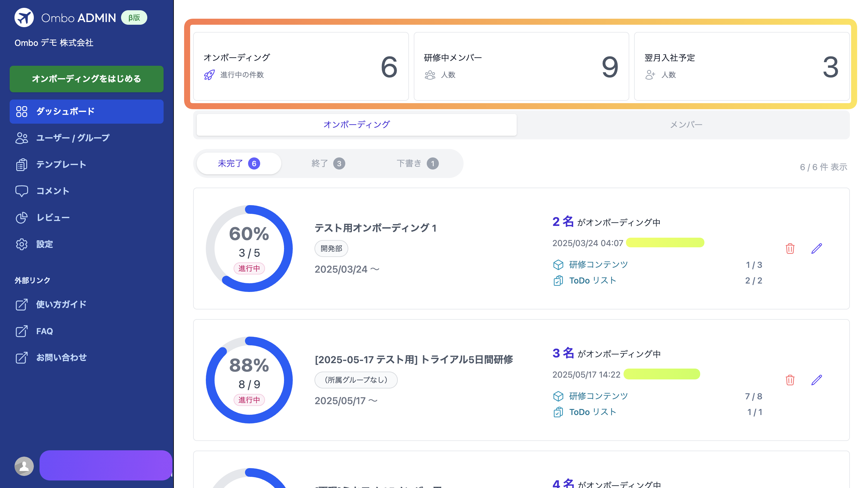Click external link icon beside FAQ

click(x=21, y=331)
